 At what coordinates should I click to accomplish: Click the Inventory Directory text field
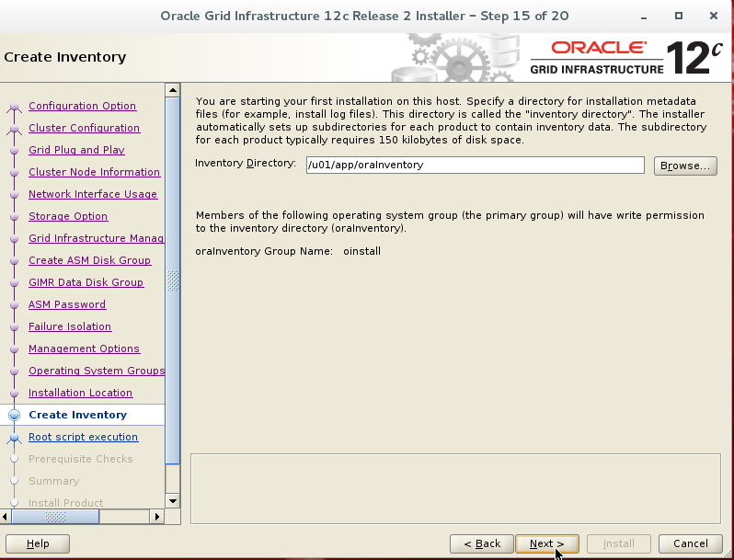(x=476, y=166)
